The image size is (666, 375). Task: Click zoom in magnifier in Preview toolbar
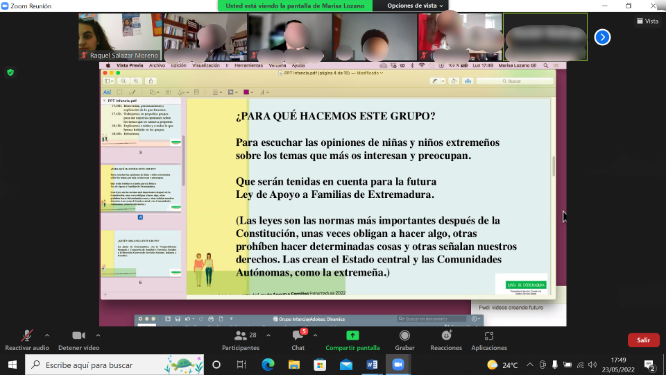pos(136,81)
